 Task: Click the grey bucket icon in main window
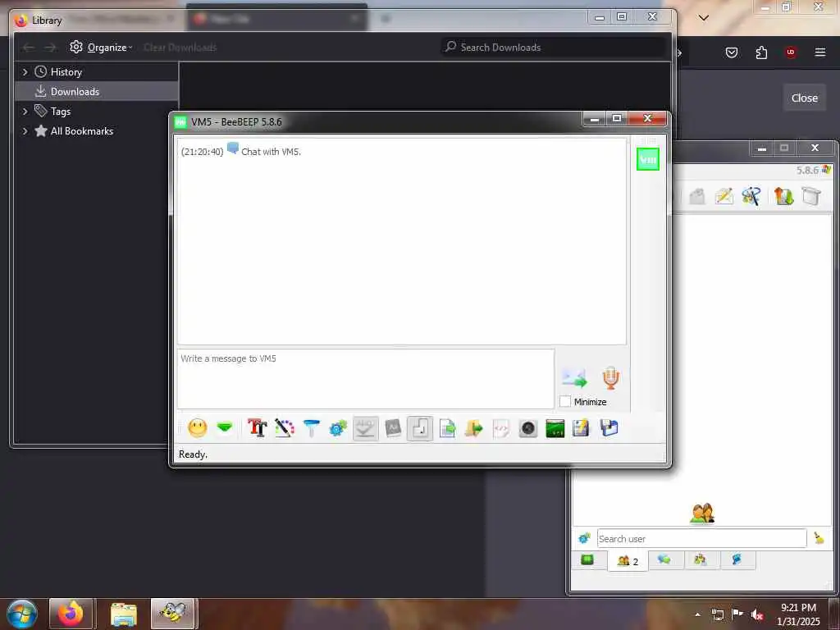click(x=811, y=196)
